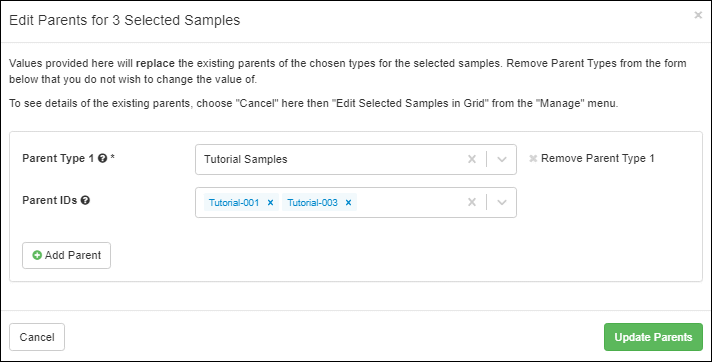Click the Parent Type 1 field label
Image resolution: width=712 pixels, height=362 pixels.
point(58,159)
